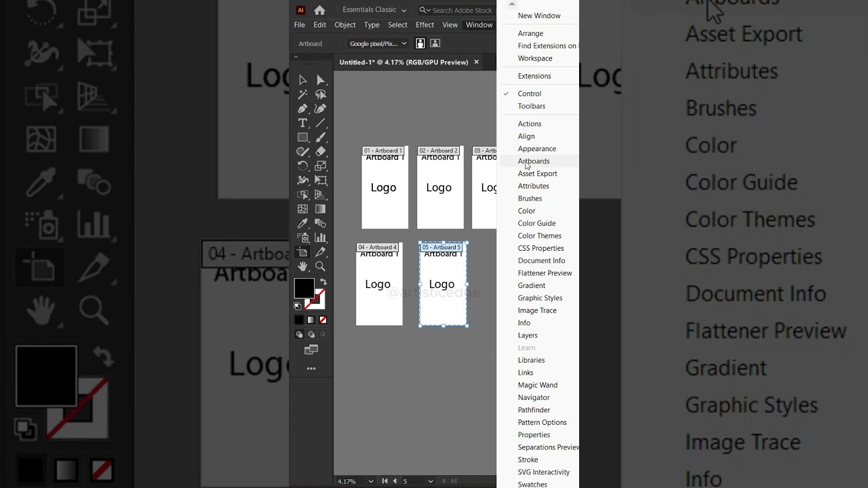Select the Line Segment tool
The width and height of the screenshot is (868, 488).
321,123
